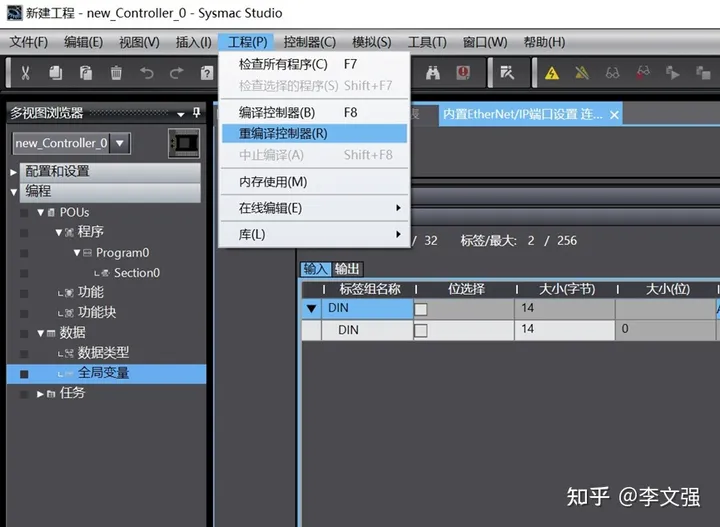Open the 视图(V) menu
This screenshot has height=527, width=720.
[139, 42]
